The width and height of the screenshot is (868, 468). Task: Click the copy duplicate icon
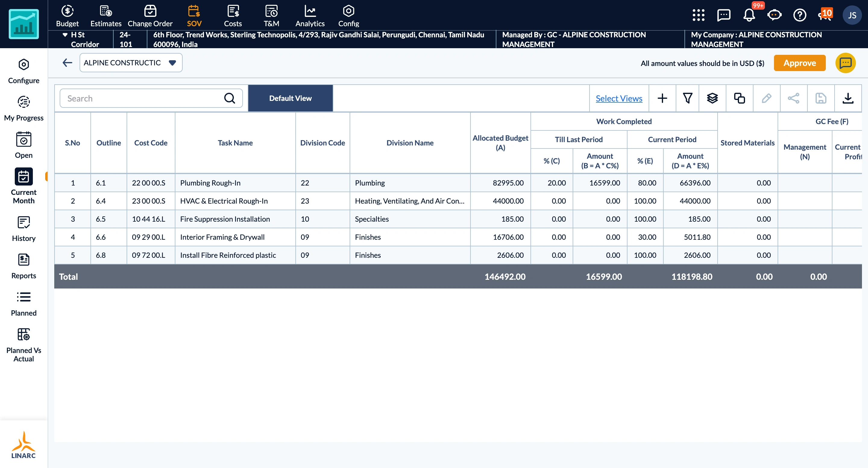tap(739, 98)
